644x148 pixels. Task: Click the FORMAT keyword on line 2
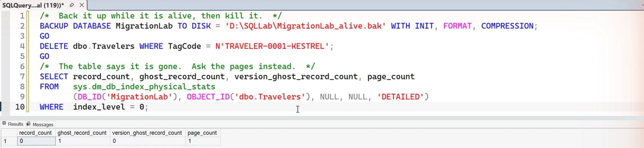458,26
